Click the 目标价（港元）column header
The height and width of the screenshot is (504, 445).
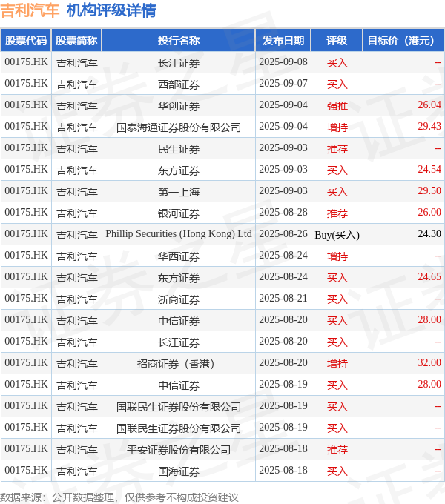pos(403,41)
